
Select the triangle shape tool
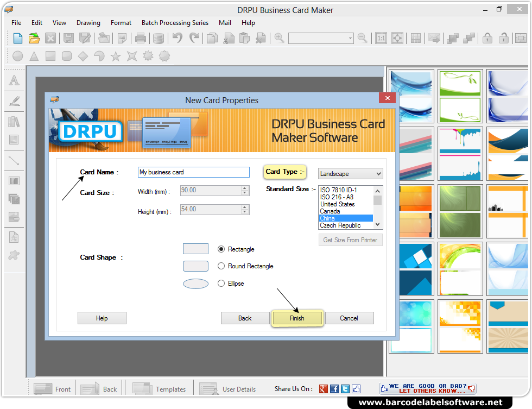pos(34,56)
